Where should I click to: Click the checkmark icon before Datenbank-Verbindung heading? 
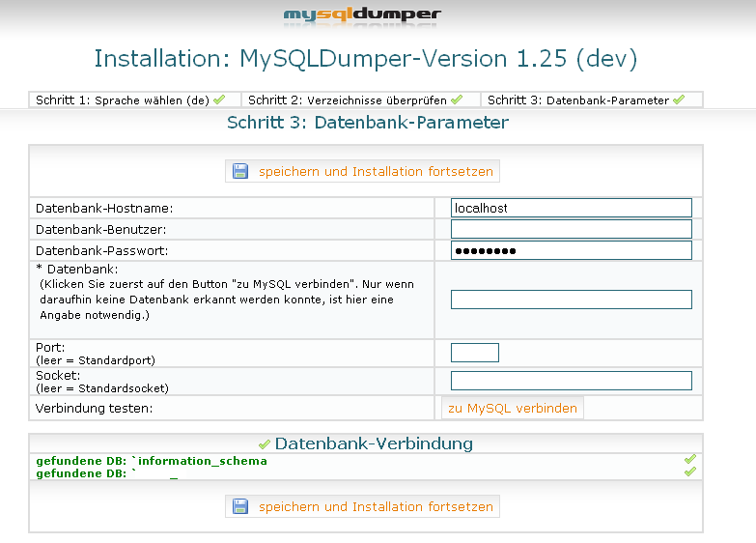265,444
